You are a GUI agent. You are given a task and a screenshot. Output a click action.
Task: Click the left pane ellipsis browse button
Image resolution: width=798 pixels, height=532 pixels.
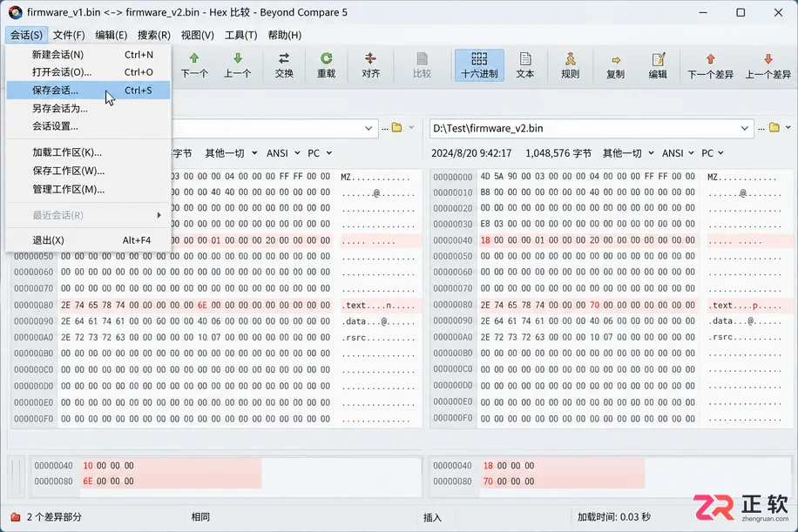[x=385, y=129]
